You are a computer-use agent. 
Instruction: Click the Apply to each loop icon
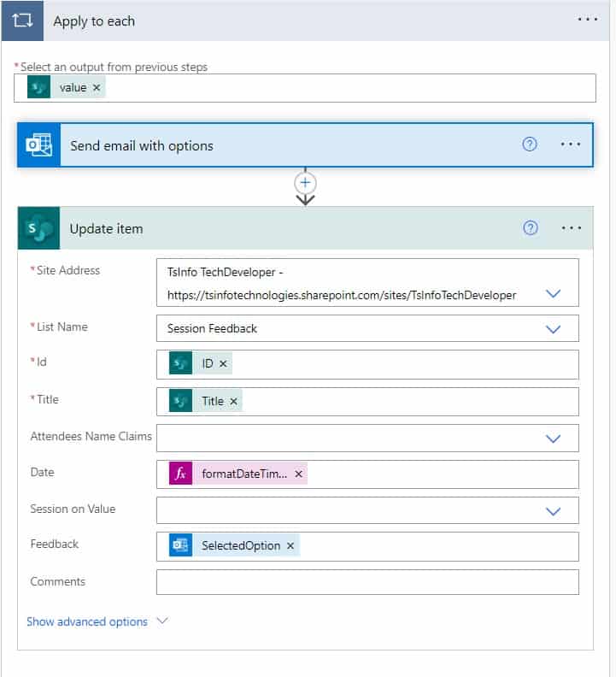coord(22,21)
